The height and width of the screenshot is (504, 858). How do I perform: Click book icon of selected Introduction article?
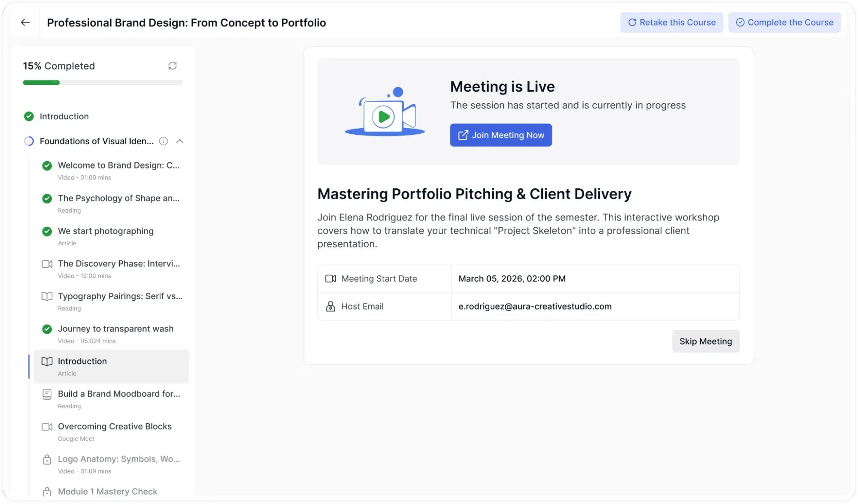(47, 362)
